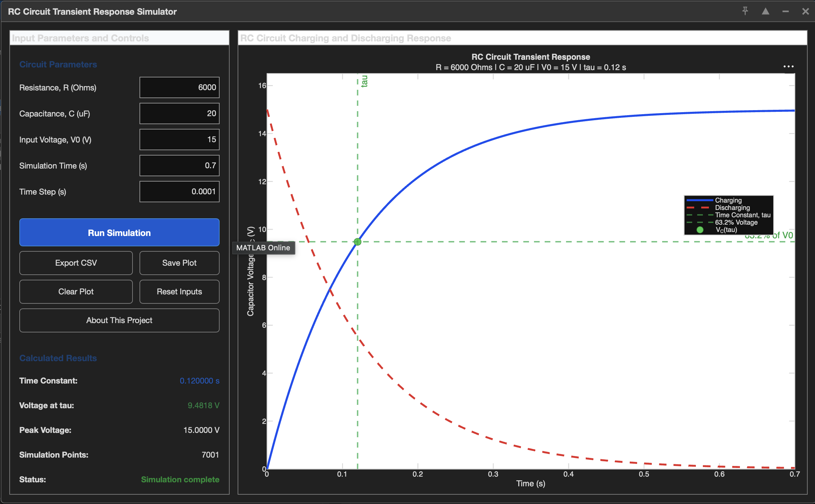Click the 'Peak Voltage:' result label

click(x=45, y=430)
